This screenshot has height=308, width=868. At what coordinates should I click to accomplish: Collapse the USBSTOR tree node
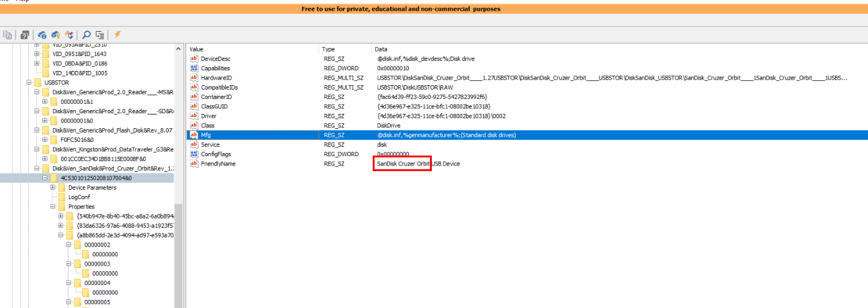coord(29,83)
